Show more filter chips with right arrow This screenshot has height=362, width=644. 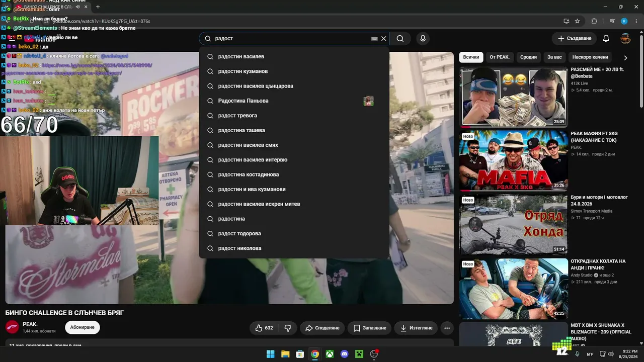click(x=625, y=57)
